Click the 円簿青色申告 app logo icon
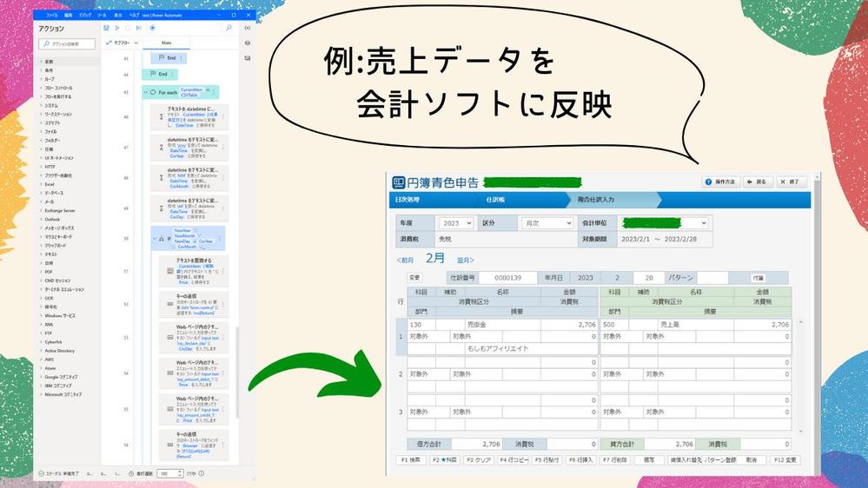Image resolution: width=868 pixels, height=488 pixels. [x=399, y=182]
